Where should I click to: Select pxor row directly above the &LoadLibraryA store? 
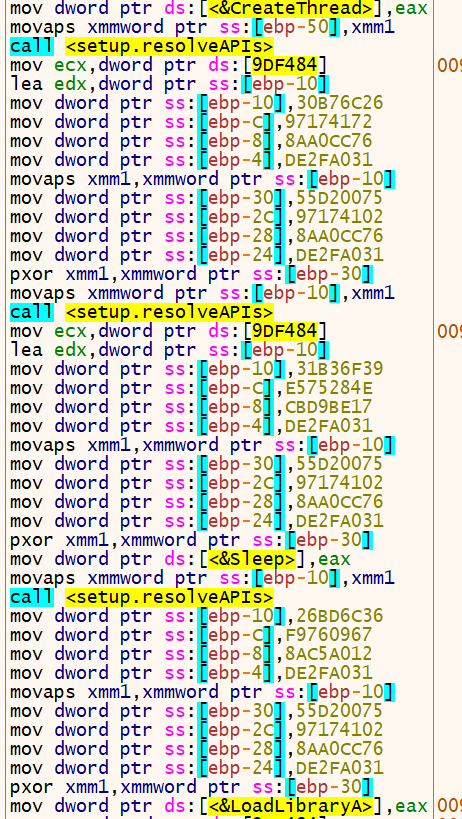(191, 787)
